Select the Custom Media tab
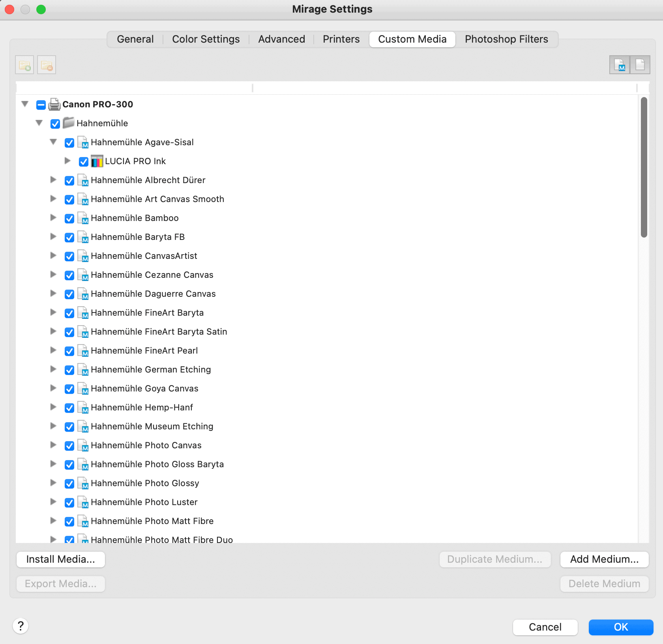Viewport: 663px width, 644px height. pos(412,39)
